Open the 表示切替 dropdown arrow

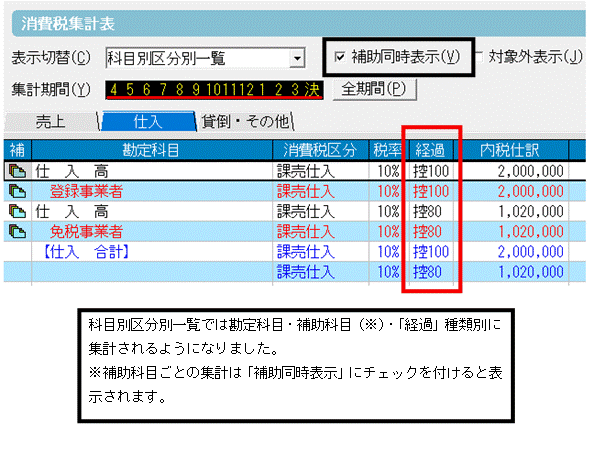[297, 58]
